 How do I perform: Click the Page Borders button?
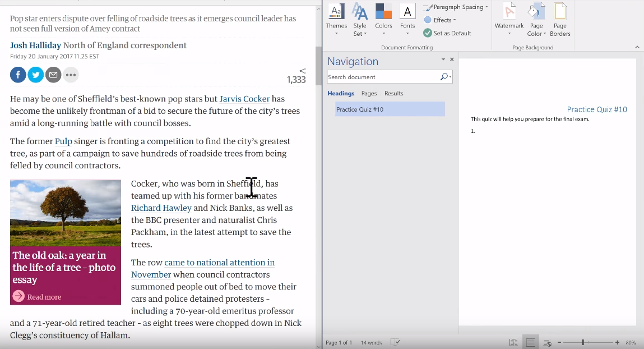coord(560,20)
